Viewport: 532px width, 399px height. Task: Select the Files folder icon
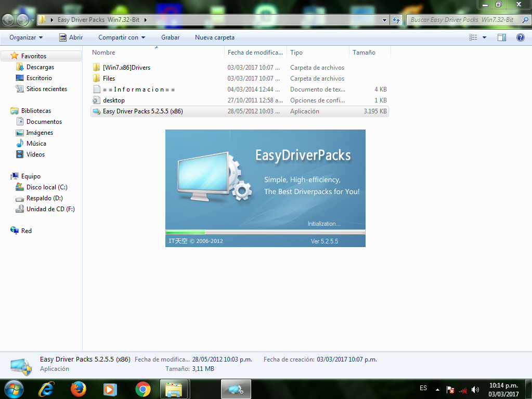(96, 78)
